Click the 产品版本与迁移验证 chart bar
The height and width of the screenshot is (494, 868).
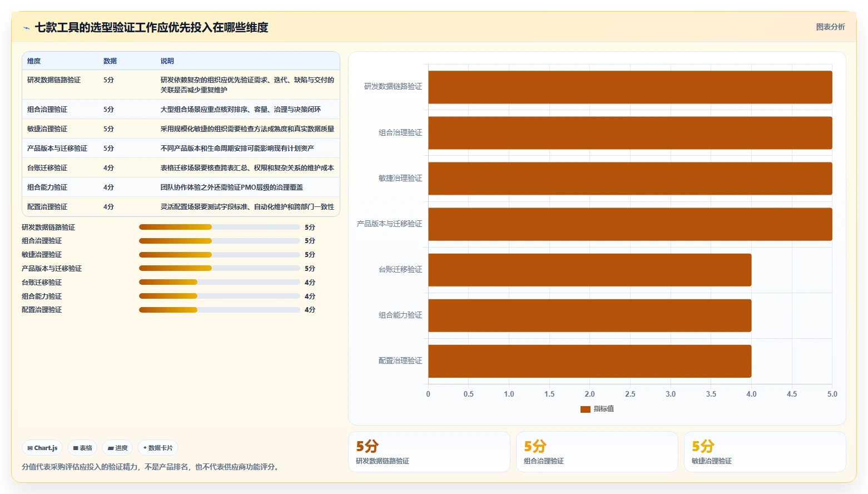click(630, 224)
